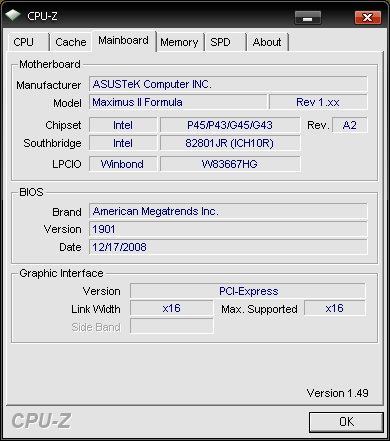390x441 pixels.
Task: Click the Motherboard group heading
Action: pyautogui.click(x=50, y=64)
